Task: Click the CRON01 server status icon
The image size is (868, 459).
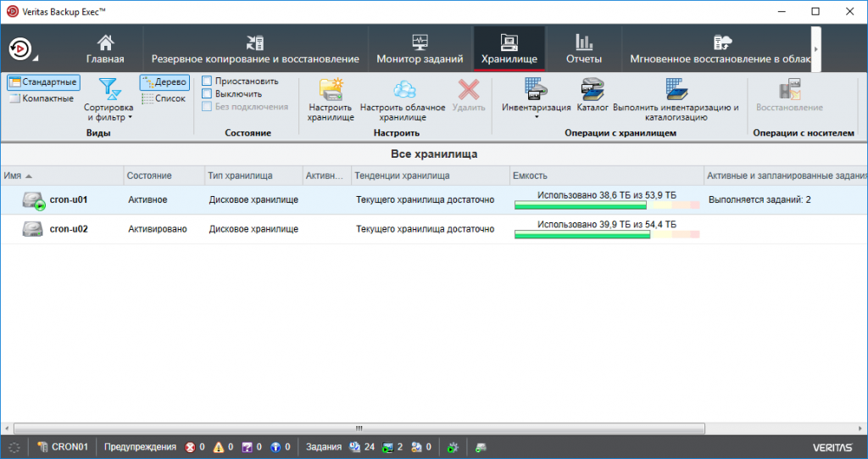Action: [42, 447]
